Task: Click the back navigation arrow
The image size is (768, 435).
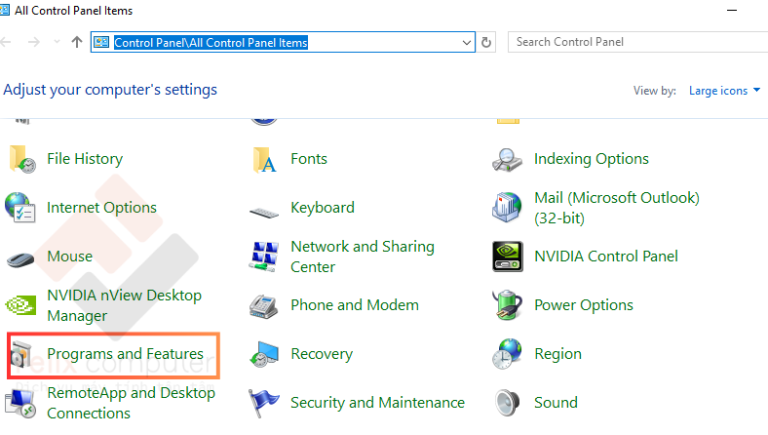Action: tap(6, 42)
